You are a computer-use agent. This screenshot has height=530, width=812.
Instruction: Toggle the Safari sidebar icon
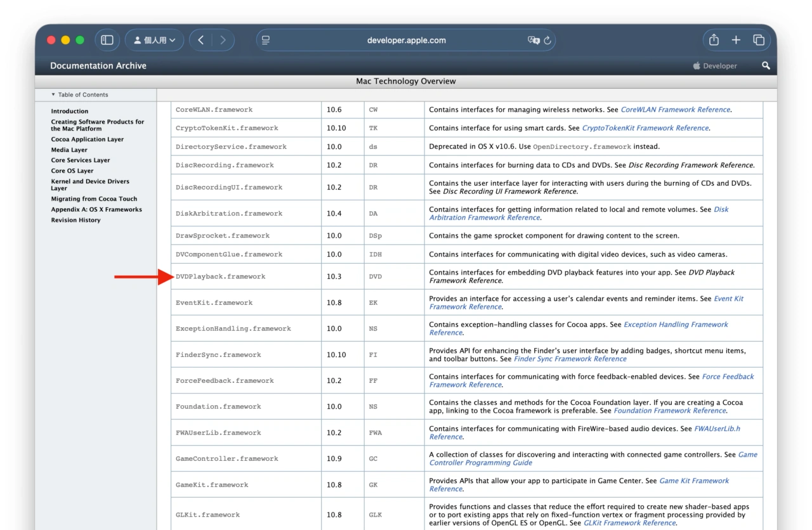[x=107, y=40]
